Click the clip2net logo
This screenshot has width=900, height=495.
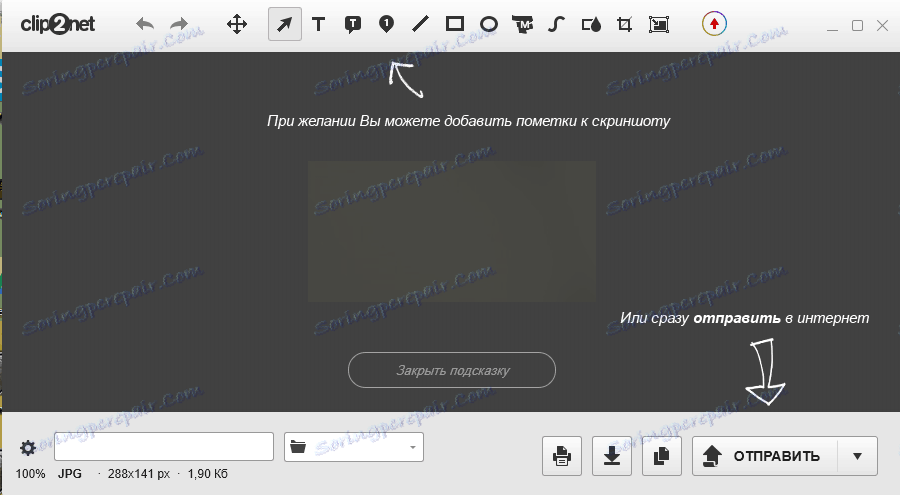click(x=57, y=24)
